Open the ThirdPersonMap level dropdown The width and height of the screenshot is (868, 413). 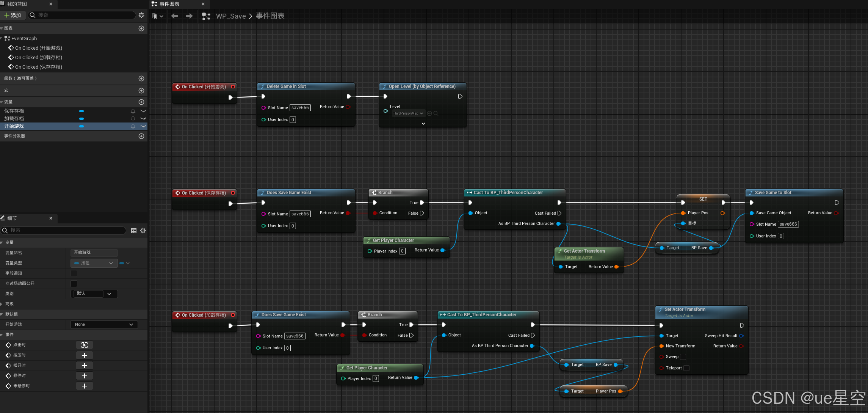[408, 113]
